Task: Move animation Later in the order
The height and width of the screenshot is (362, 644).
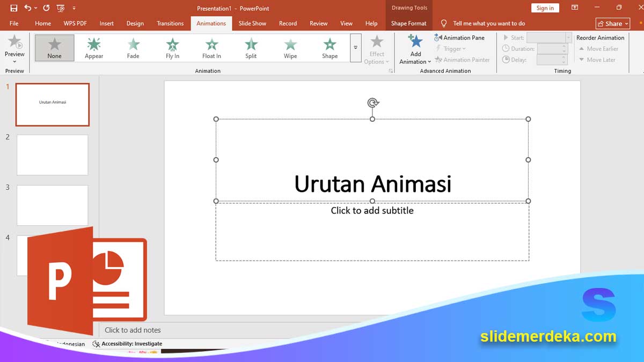Action: coord(597,60)
